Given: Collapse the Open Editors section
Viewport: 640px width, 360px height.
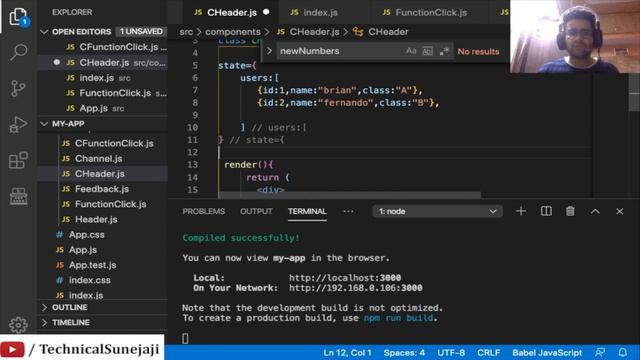Looking at the screenshot, I should click(x=44, y=31).
